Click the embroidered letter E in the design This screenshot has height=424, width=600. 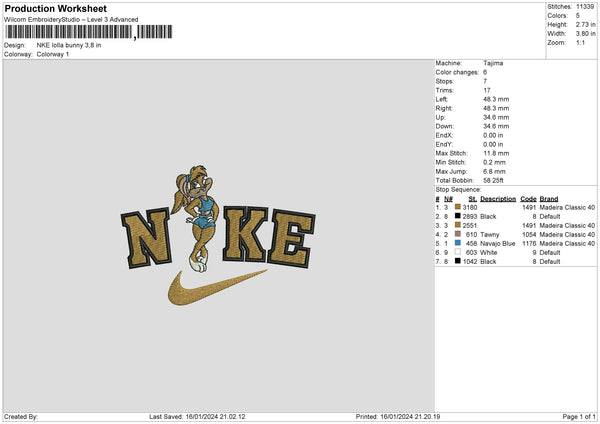(292, 238)
